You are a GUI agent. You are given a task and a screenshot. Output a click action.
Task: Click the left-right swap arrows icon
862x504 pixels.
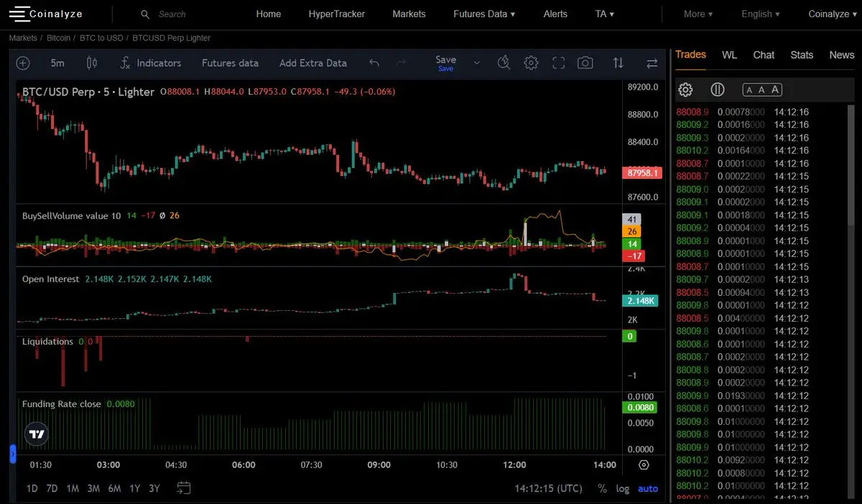click(x=652, y=63)
